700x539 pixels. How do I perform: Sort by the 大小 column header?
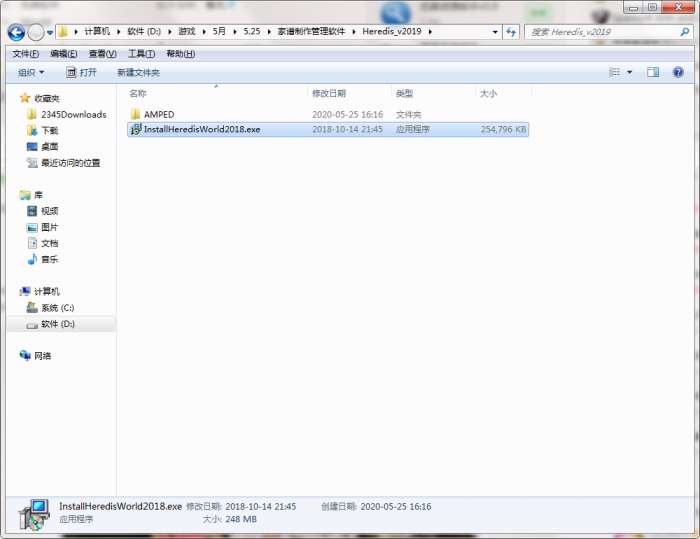pos(488,93)
